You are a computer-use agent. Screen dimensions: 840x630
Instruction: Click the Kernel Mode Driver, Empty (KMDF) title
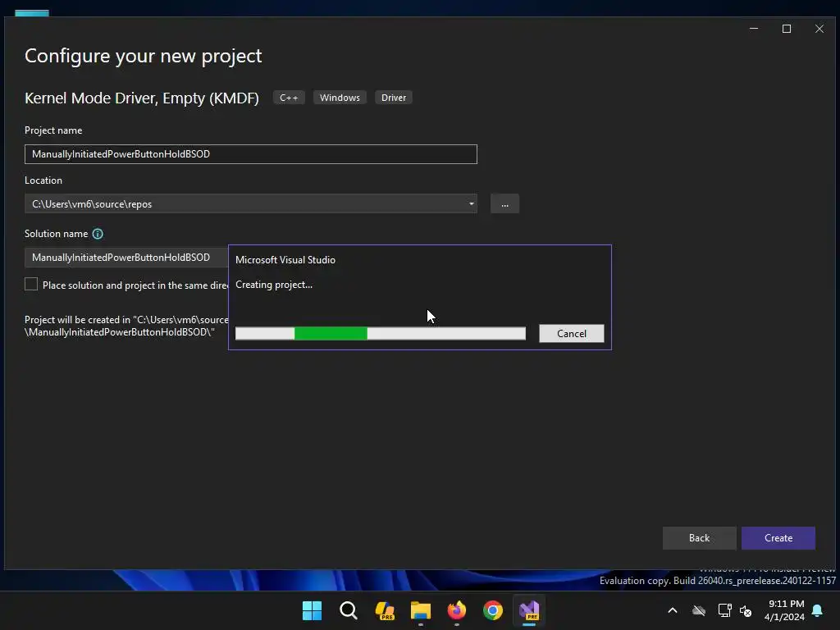(x=141, y=98)
